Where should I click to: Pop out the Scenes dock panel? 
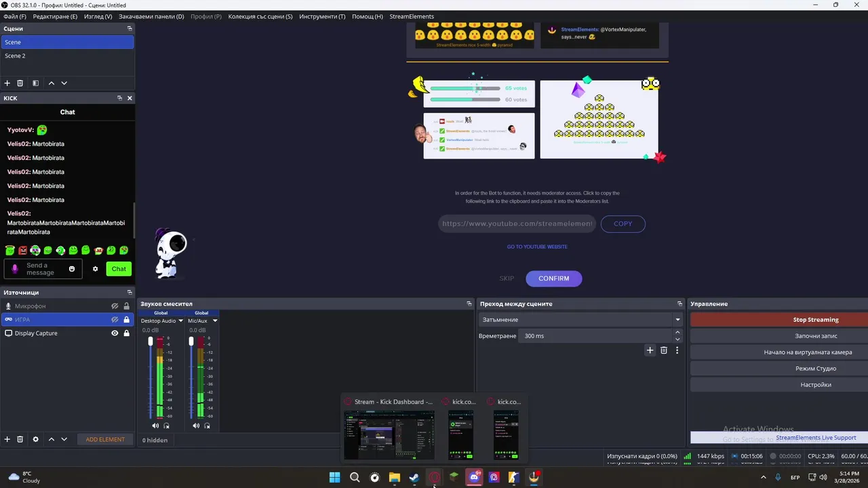click(130, 28)
